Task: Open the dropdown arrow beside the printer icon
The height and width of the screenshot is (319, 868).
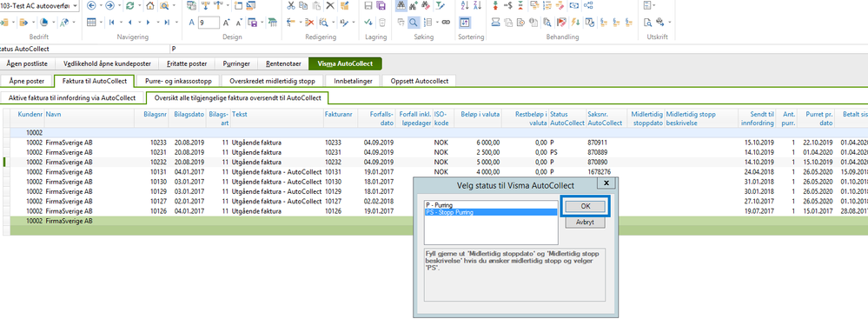Action: tap(670, 22)
